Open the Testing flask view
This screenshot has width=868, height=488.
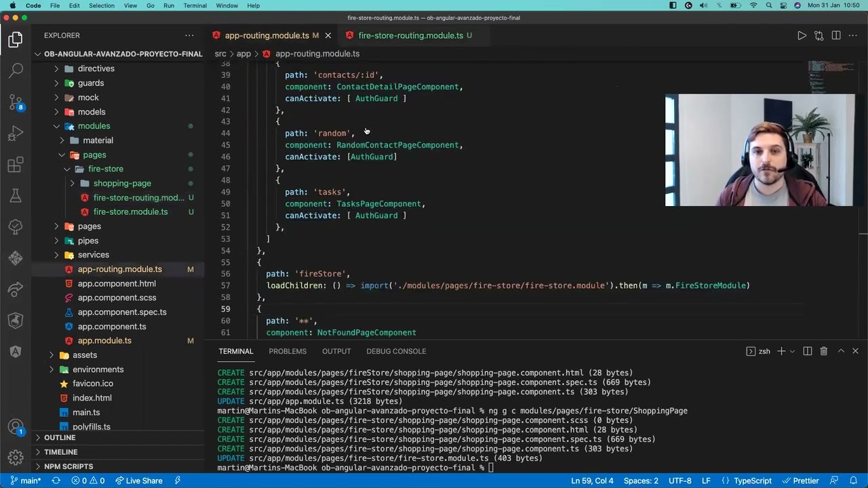[16, 196]
